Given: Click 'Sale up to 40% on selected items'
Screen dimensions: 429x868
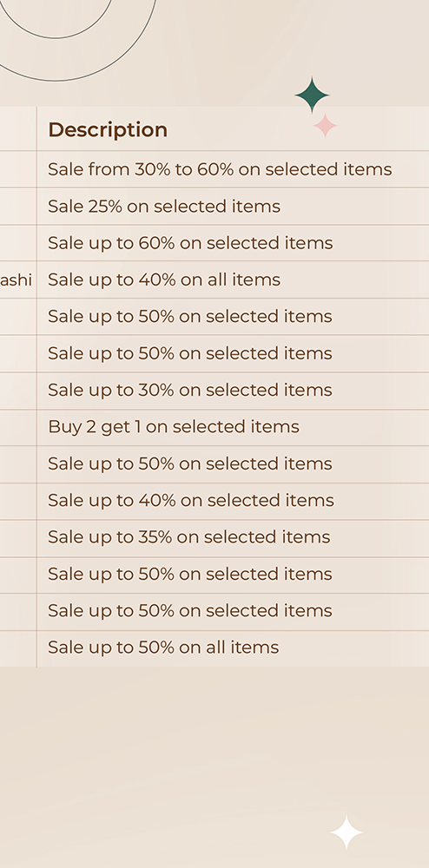Looking at the screenshot, I should [x=190, y=501].
